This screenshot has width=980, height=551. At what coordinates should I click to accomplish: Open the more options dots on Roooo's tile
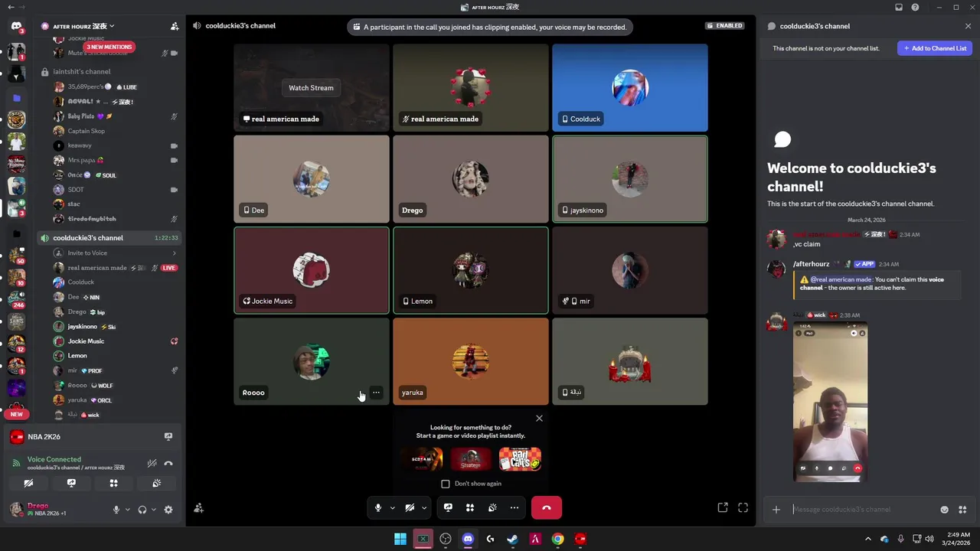(x=376, y=393)
